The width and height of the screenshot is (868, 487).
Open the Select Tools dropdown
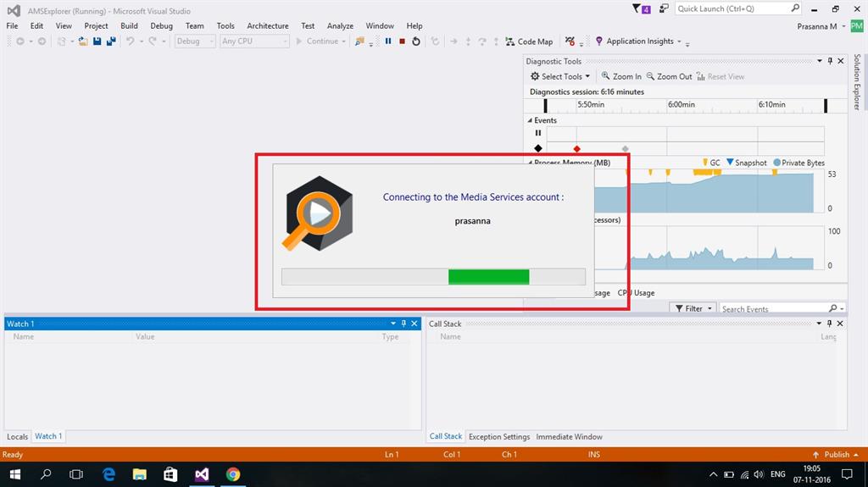560,76
